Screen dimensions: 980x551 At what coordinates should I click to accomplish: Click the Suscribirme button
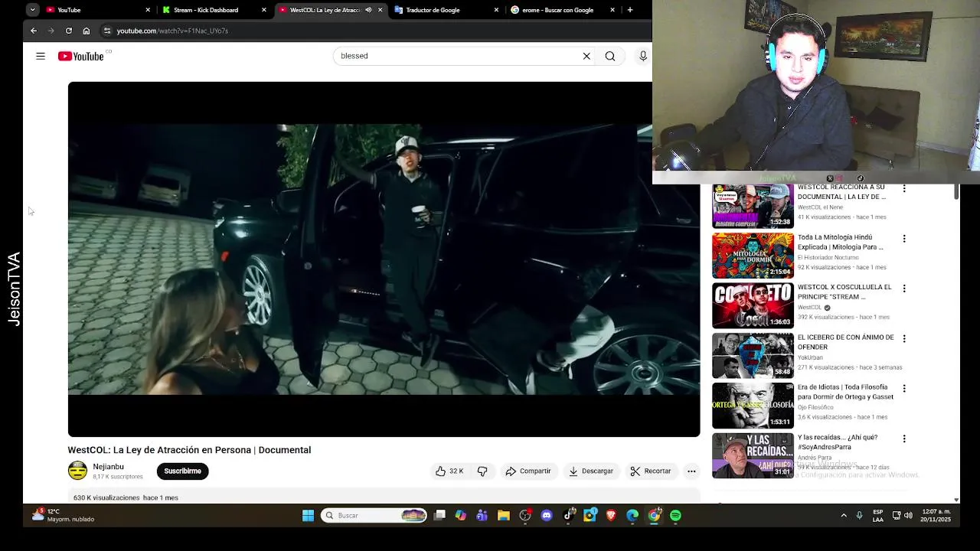coord(182,471)
